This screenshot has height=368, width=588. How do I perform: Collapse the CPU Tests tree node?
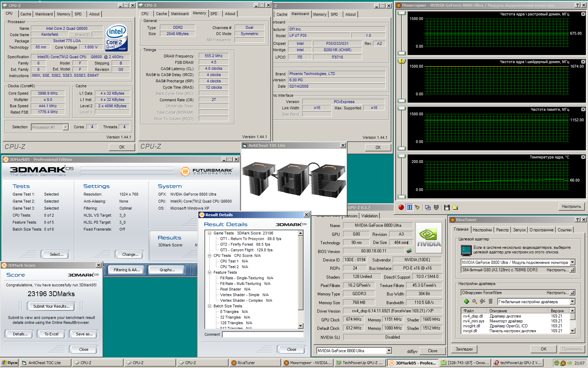[x=209, y=255]
